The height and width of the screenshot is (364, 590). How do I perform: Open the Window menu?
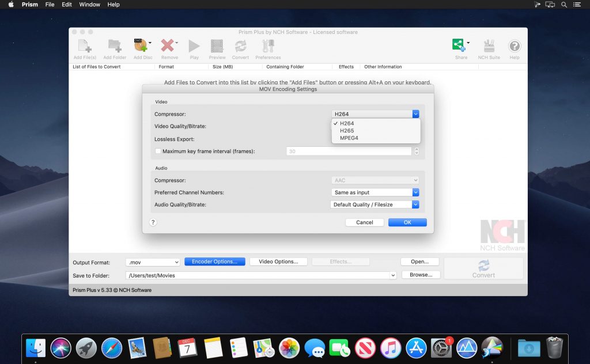(x=89, y=5)
